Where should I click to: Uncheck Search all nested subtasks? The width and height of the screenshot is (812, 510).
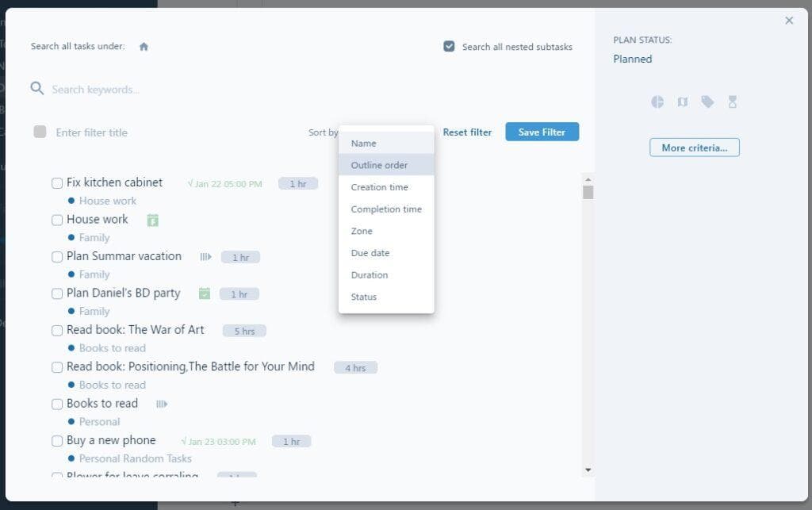[450, 47]
